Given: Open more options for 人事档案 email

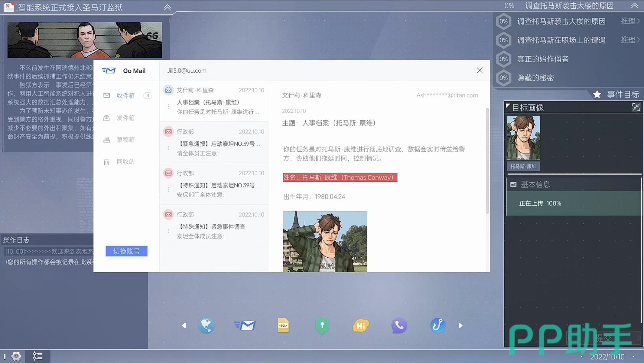Looking at the screenshot, I should [x=168, y=107].
